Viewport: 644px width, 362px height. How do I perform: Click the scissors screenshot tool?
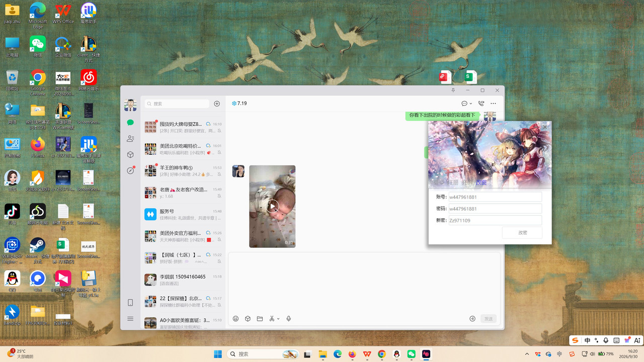[x=272, y=319]
